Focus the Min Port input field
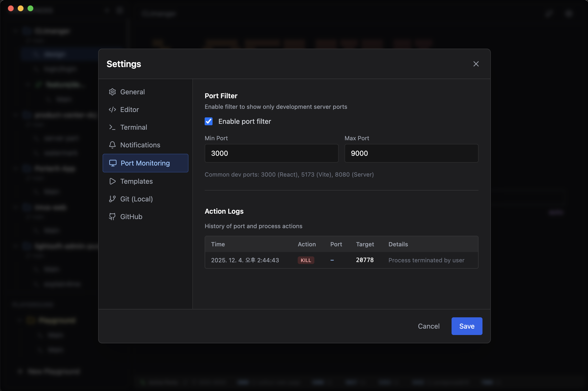The width and height of the screenshot is (588, 391). tap(271, 153)
